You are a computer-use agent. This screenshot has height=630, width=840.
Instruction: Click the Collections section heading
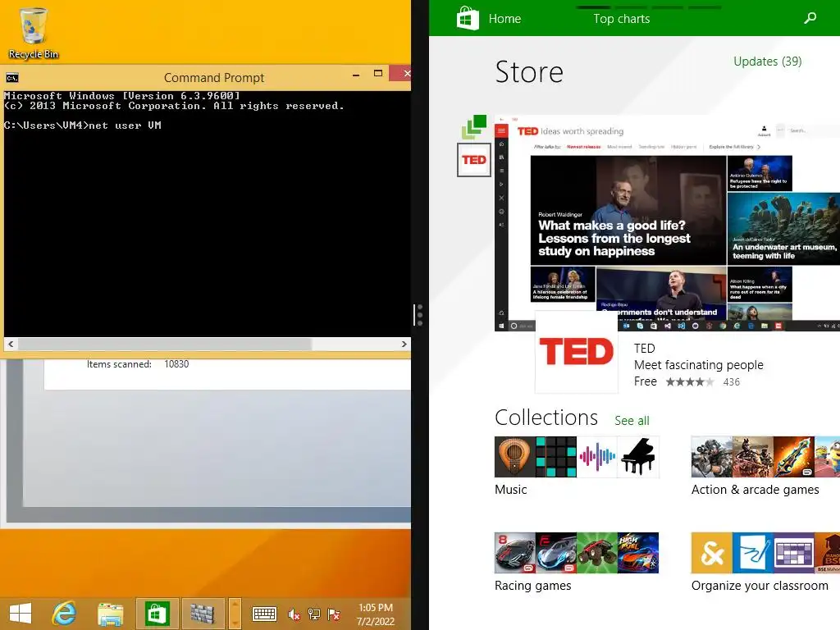click(546, 418)
